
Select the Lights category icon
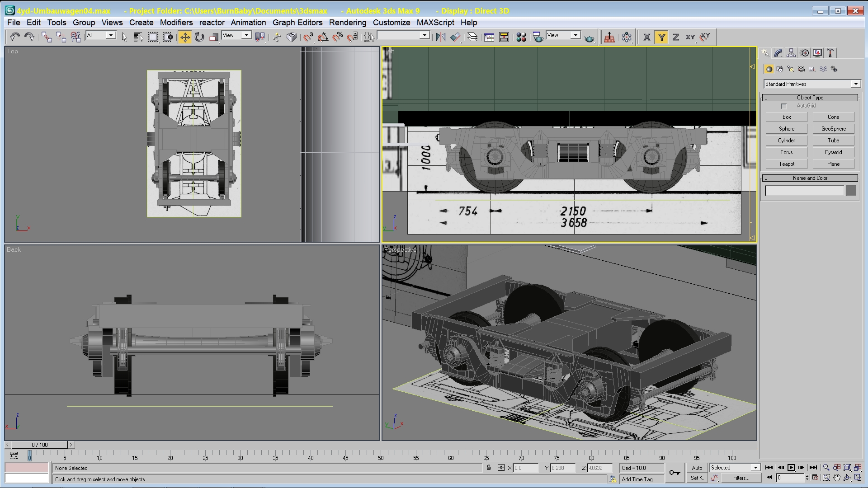tap(790, 69)
